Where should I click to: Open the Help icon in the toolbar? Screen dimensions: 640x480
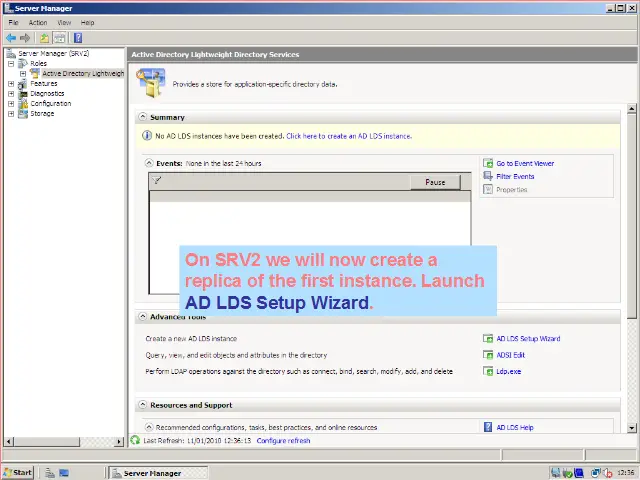tap(78, 38)
